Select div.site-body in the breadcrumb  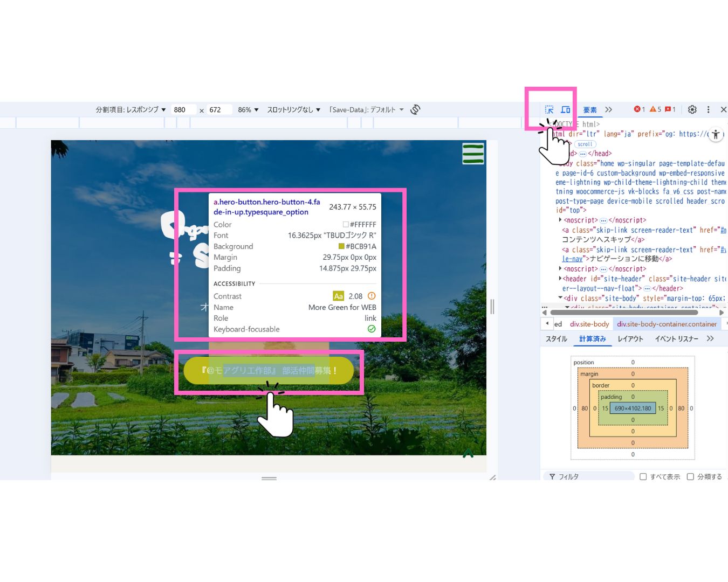(589, 324)
